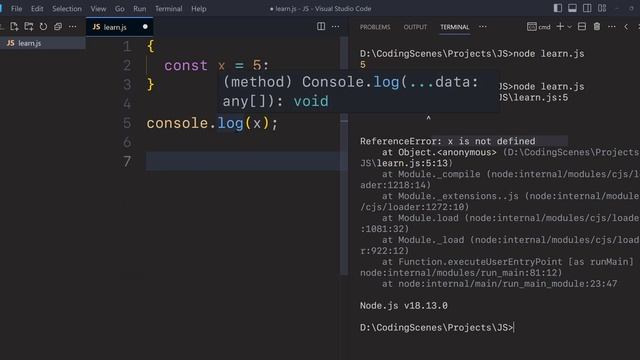This screenshot has width=640, height=360.
Task: Split the editor to the right
Action: (x=321, y=27)
